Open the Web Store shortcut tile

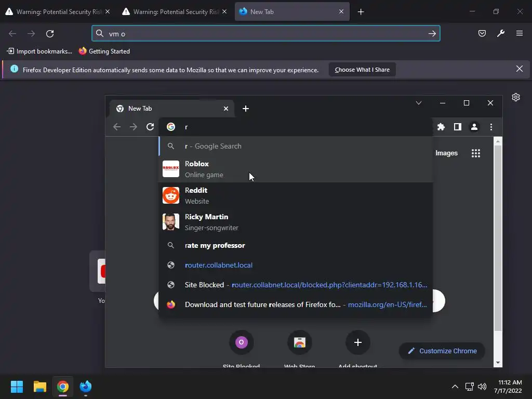[300, 348]
